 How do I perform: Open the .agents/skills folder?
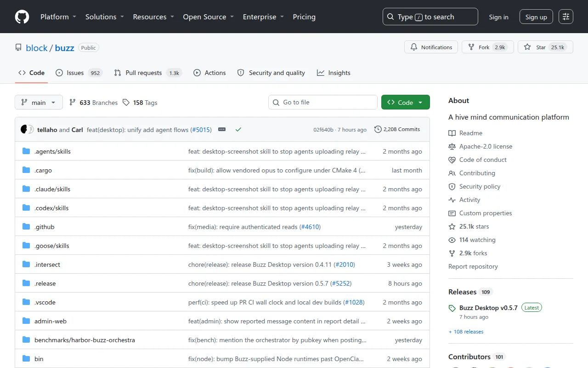pyautogui.click(x=52, y=151)
